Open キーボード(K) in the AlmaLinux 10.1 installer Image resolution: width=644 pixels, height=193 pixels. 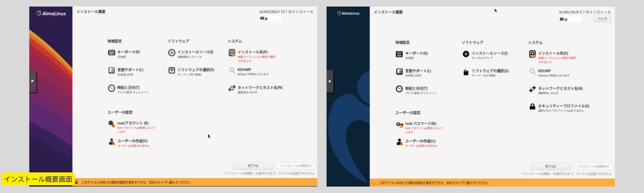(124, 54)
